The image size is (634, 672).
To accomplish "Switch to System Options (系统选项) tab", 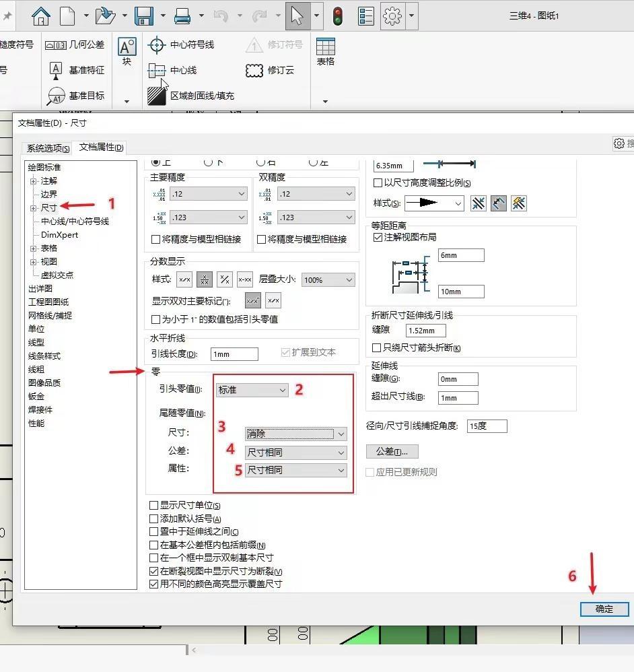I will (48, 148).
